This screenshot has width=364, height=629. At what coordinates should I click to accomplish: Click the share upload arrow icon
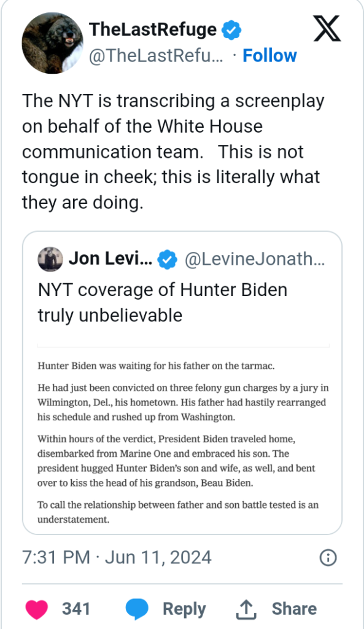click(246, 609)
